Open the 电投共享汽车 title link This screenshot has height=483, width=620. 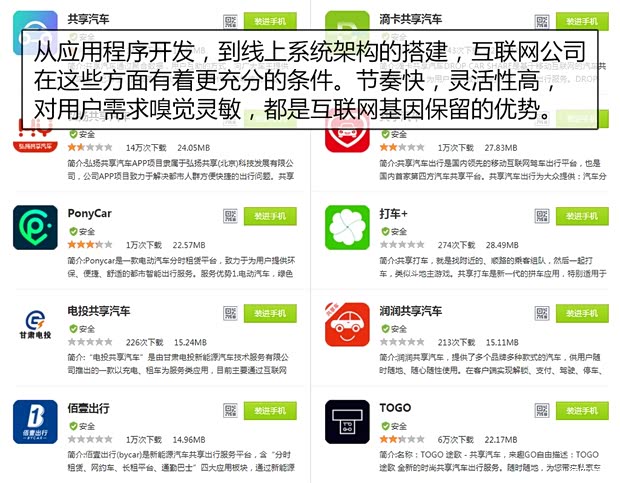[99, 311]
